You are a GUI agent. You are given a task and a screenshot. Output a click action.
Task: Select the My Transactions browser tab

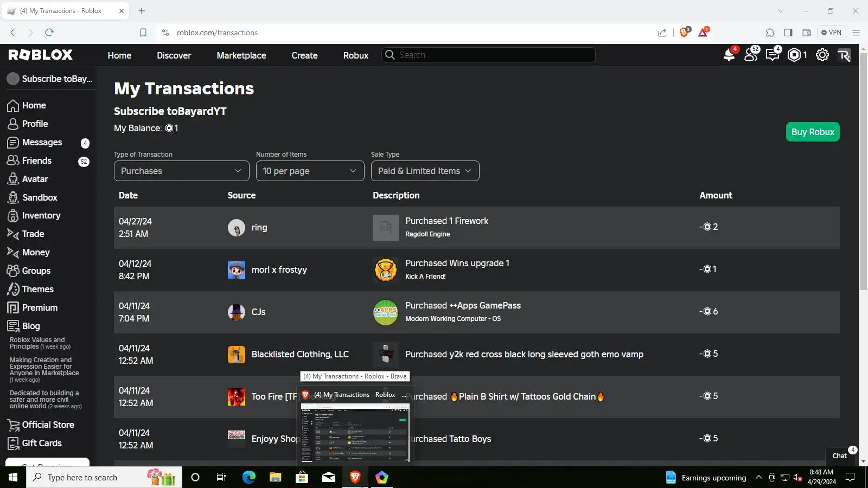pyautogui.click(x=65, y=11)
